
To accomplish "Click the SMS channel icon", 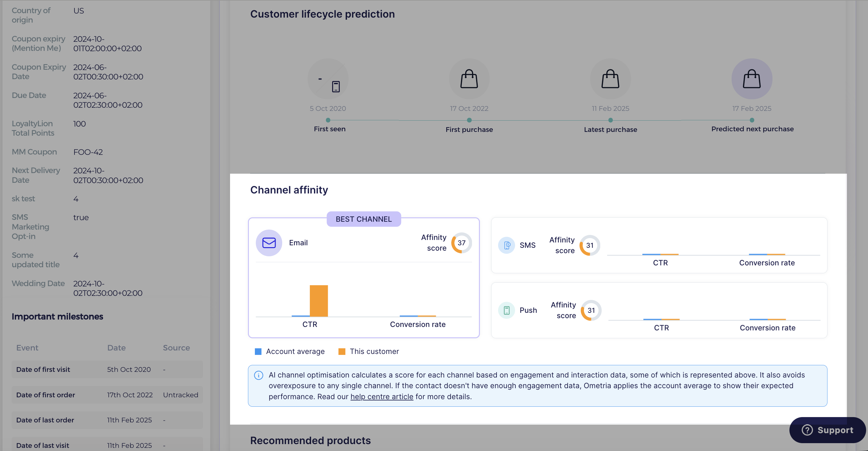I will point(507,245).
